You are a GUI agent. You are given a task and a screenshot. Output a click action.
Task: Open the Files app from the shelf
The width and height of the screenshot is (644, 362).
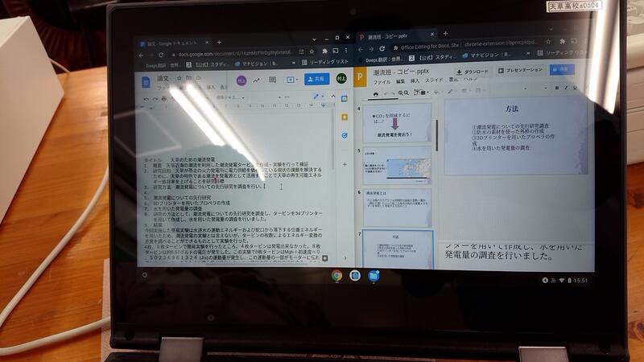click(x=374, y=275)
